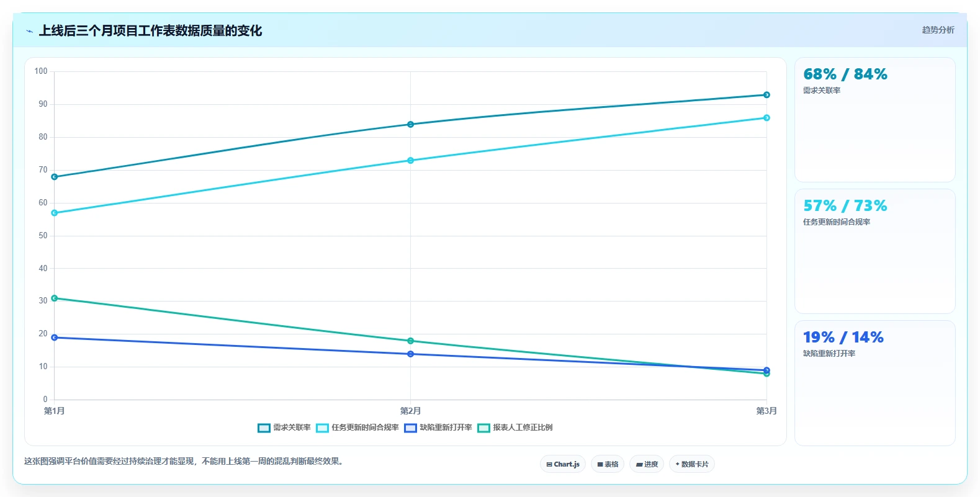Click the 第3月 axis label
Image resolution: width=980 pixels, height=497 pixels.
point(766,411)
